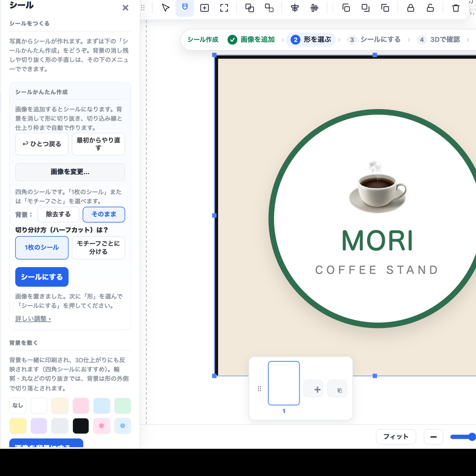Image resolution: width=476 pixels, height=476 pixels.
Task: Click the 背景を敷く section heading
Action: 24,343
